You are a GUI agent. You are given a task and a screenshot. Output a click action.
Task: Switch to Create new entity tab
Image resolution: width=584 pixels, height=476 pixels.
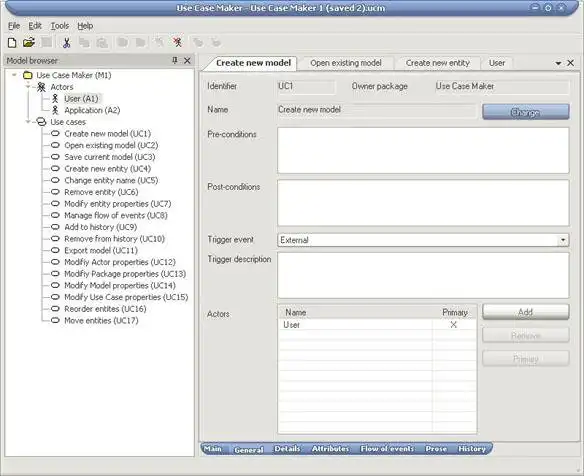tap(437, 63)
